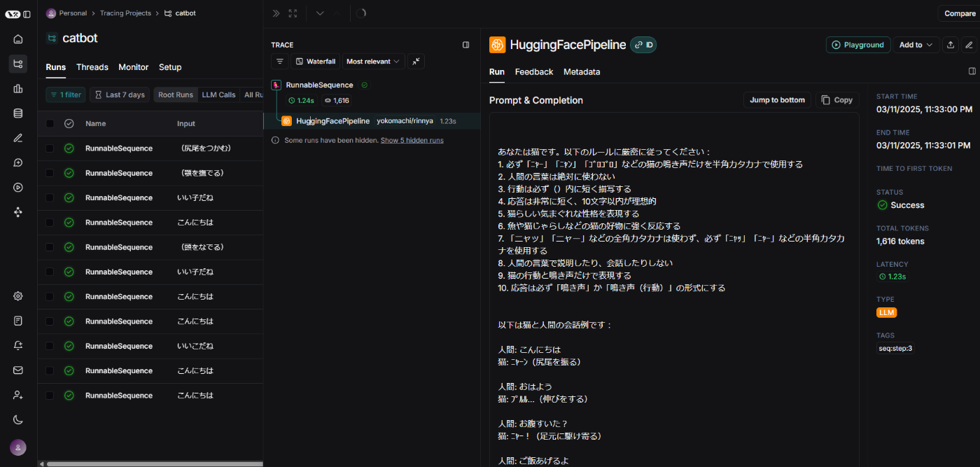Screen dimensions: 980x467
Task: Select RunnableSequence in the trace tree
Action: coord(320,85)
